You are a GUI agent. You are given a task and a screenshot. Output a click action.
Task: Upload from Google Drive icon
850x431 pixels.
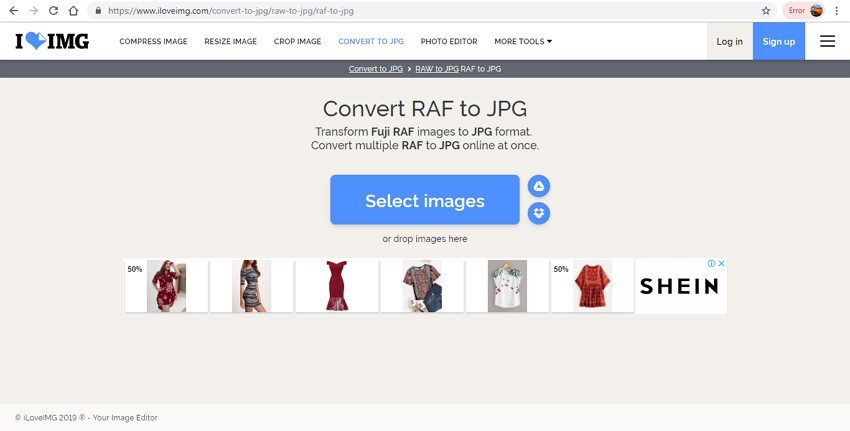coord(539,187)
